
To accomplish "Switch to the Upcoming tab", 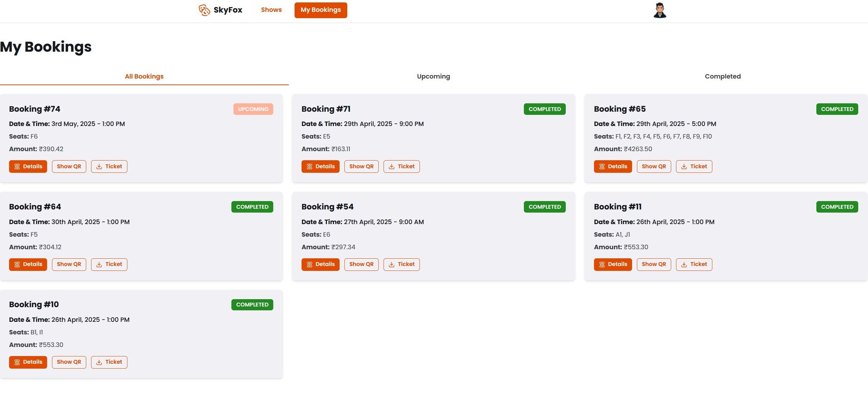I will (433, 76).
